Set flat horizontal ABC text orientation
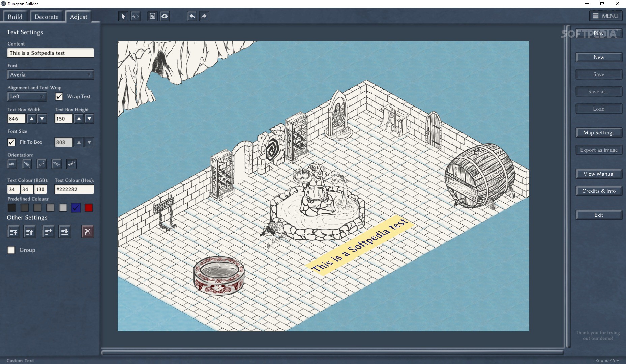Viewport: 626px width, 364px height. point(12,164)
